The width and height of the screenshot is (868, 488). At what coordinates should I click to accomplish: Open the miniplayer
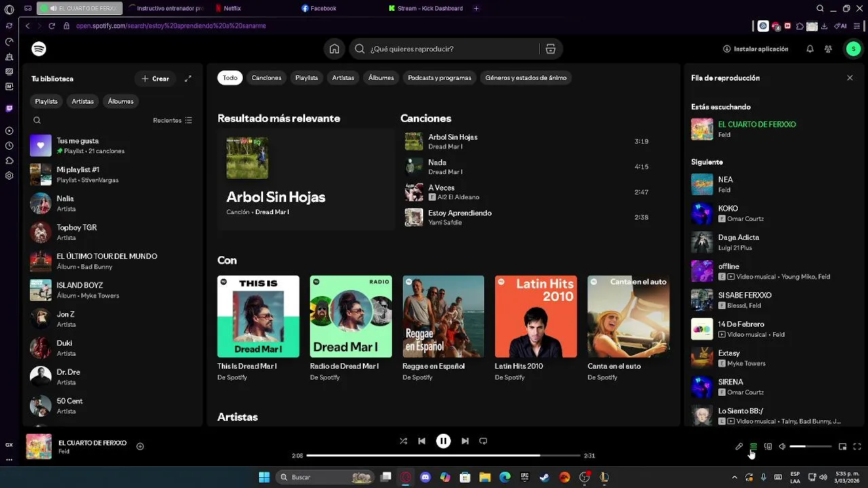click(x=842, y=447)
